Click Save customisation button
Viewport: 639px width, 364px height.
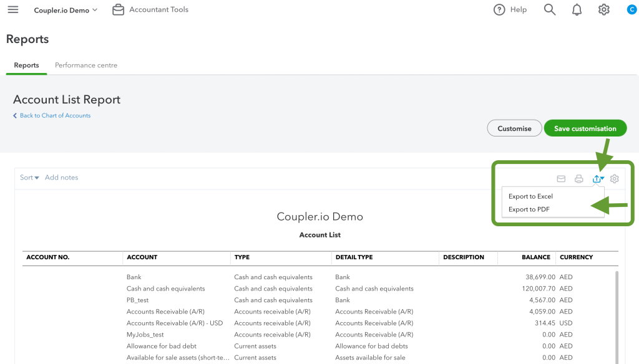(585, 128)
